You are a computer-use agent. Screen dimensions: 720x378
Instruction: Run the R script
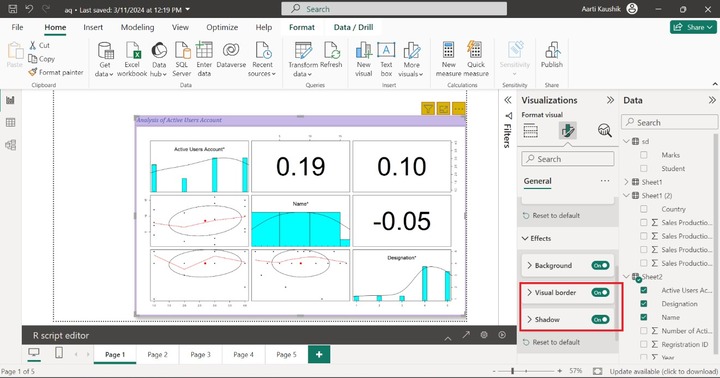502,335
